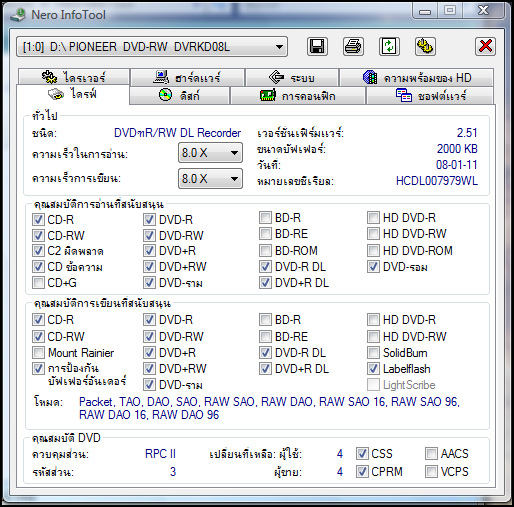
Task: Switch to the ดิสก์ tab
Action: coord(179,96)
